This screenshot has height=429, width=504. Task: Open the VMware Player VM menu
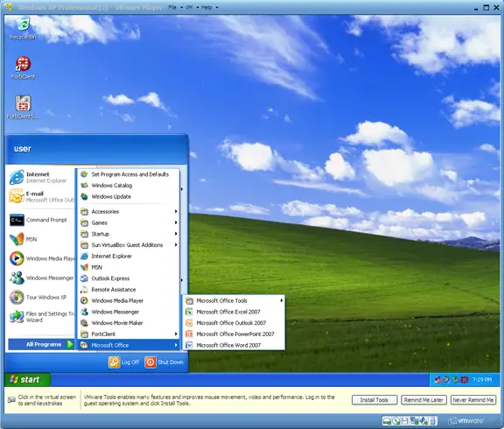click(192, 7)
